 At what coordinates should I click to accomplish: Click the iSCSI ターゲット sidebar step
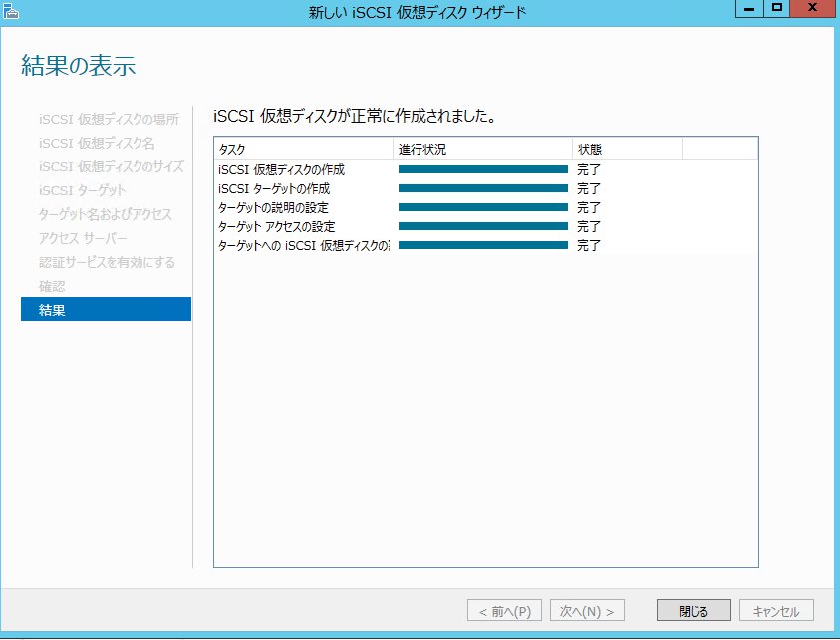(x=83, y=190)
